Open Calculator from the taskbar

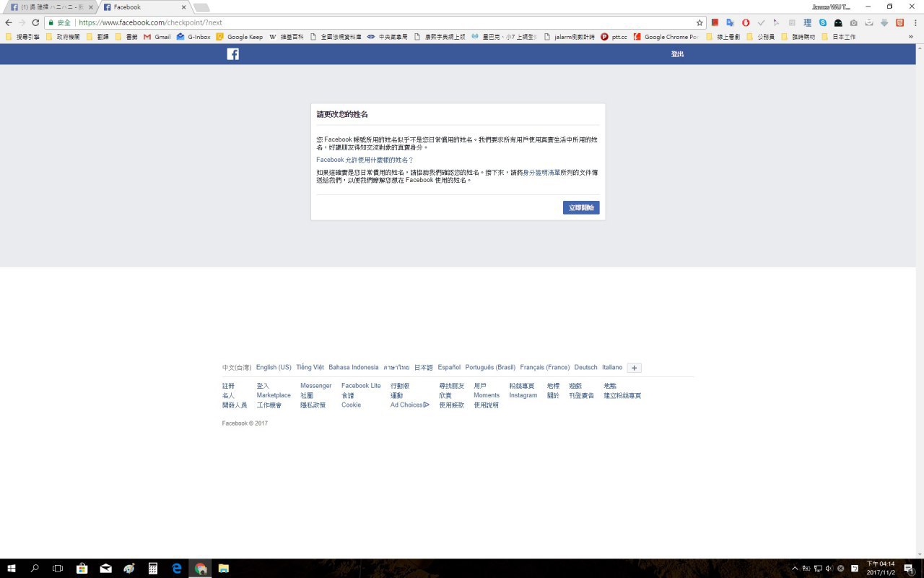[x=153, y=569]
